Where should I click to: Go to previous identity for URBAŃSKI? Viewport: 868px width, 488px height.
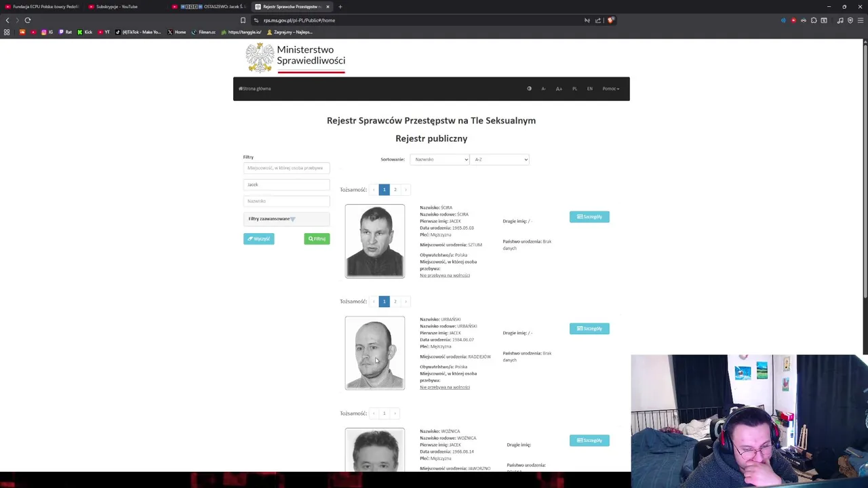point(374,302)
